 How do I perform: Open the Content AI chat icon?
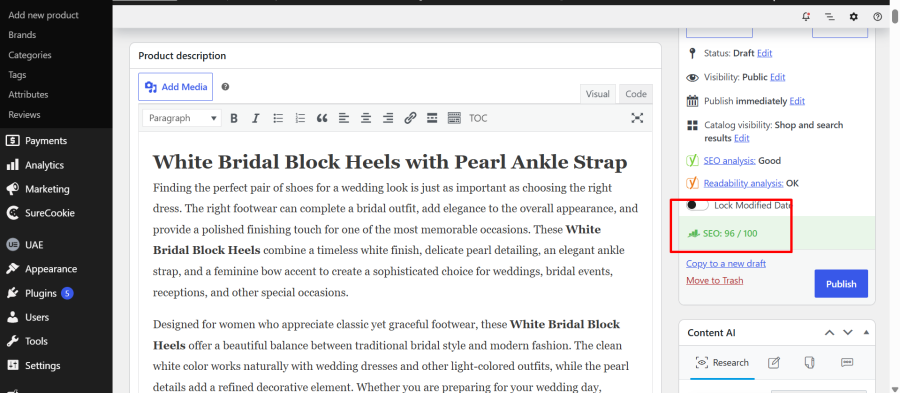846,363
